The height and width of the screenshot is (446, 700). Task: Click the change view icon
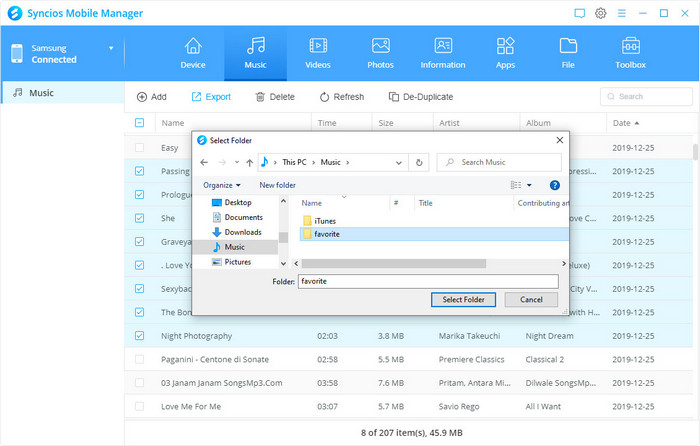pyautogui.click(x=516, y=185)
